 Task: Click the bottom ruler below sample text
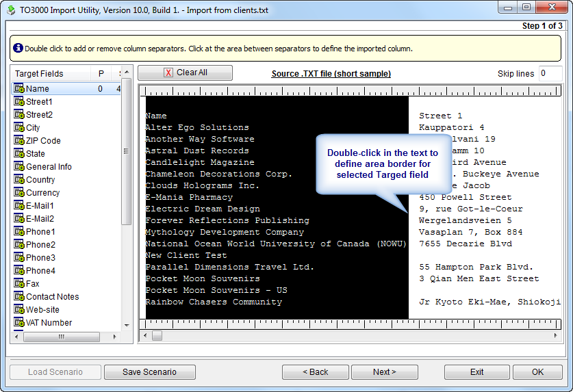click(x=351, y=324)
